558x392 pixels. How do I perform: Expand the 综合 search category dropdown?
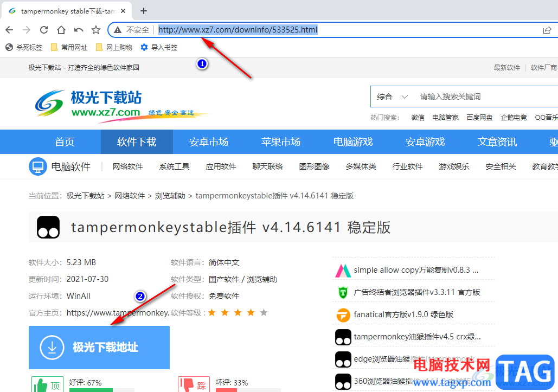(392, 97)
